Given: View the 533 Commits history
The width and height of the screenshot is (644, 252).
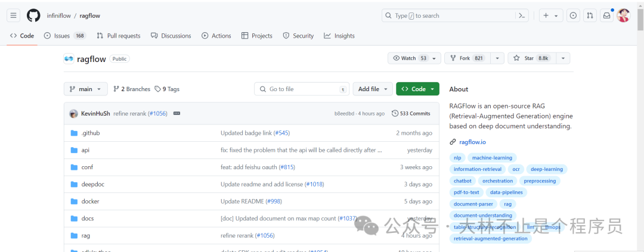Looking at the screenshot, I should click(x=411, y=113).
